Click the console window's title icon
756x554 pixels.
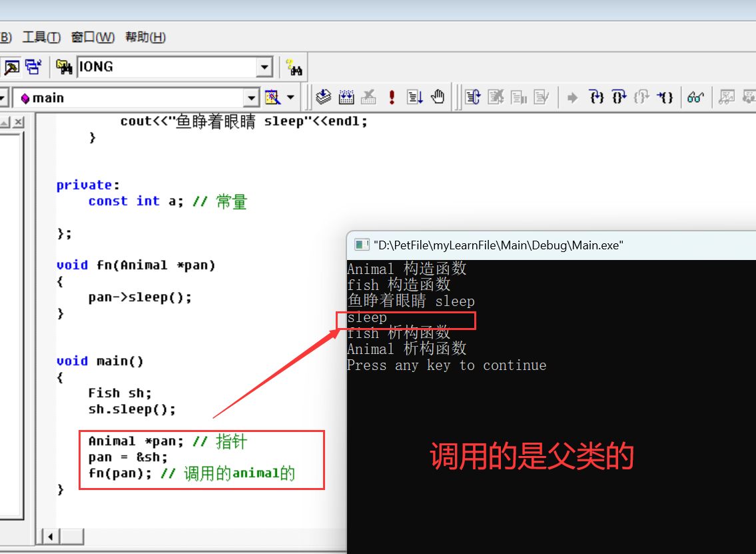tap(362, 245)
